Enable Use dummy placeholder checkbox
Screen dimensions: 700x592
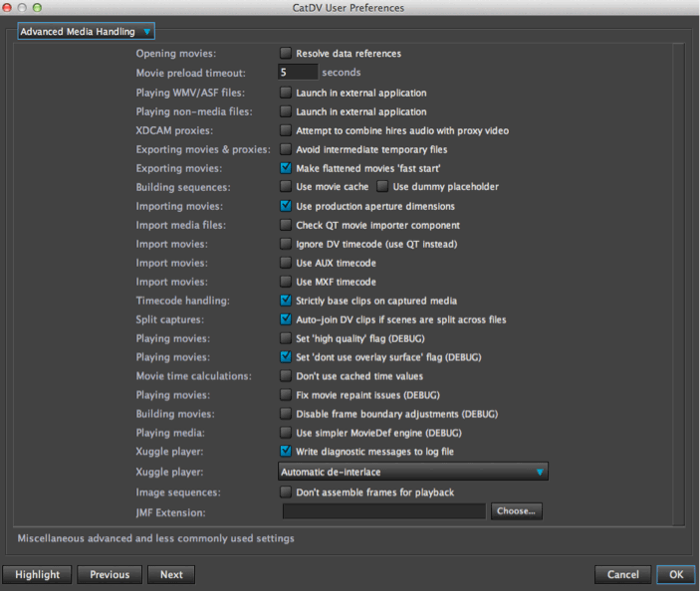click(382, 186)
